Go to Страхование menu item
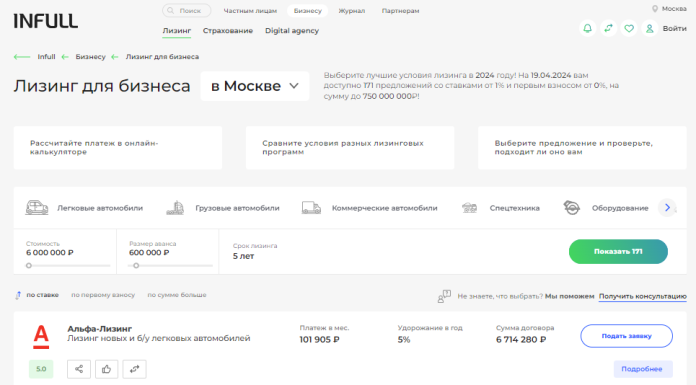This screenshot has width=696, height=385. coord(228,31)
